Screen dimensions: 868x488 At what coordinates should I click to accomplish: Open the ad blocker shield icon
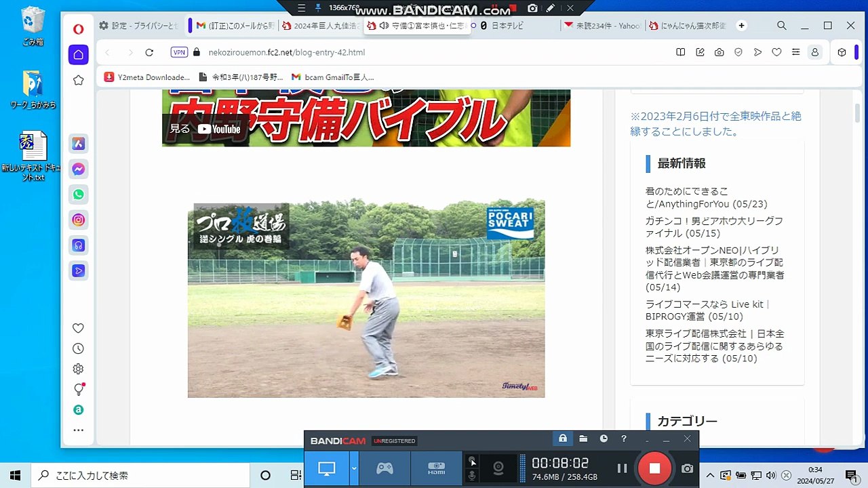(x=738, y=52)
